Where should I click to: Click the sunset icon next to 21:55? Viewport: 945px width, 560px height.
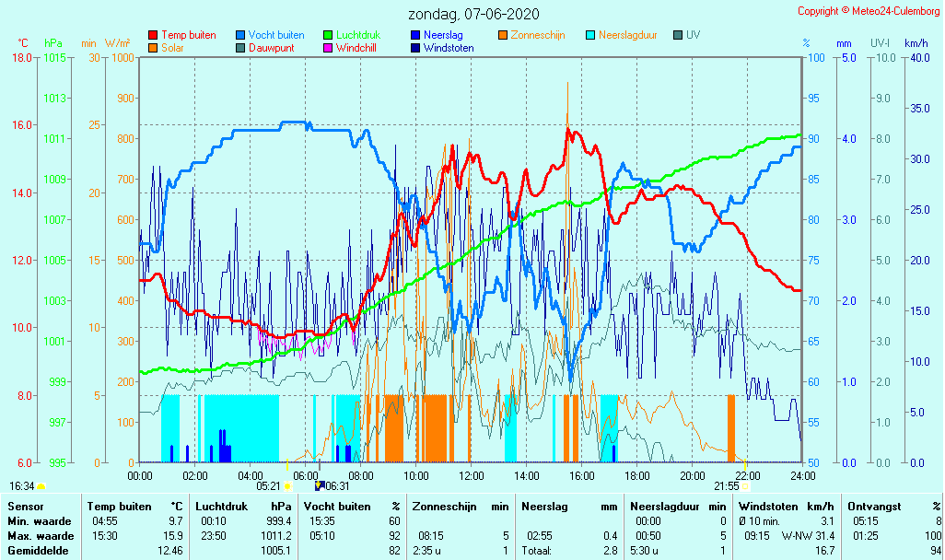tap(745, 485)
